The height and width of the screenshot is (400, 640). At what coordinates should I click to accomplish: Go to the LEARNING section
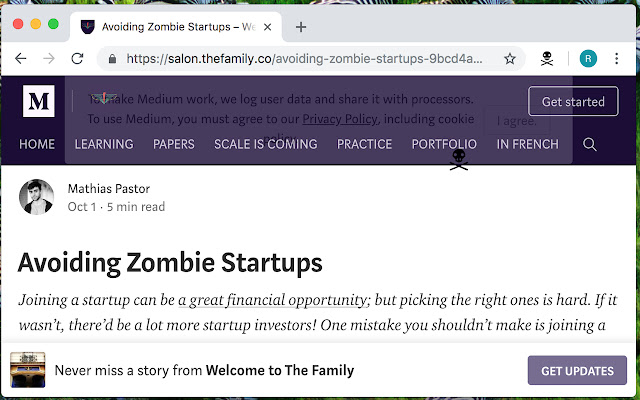tap(104, 144)
